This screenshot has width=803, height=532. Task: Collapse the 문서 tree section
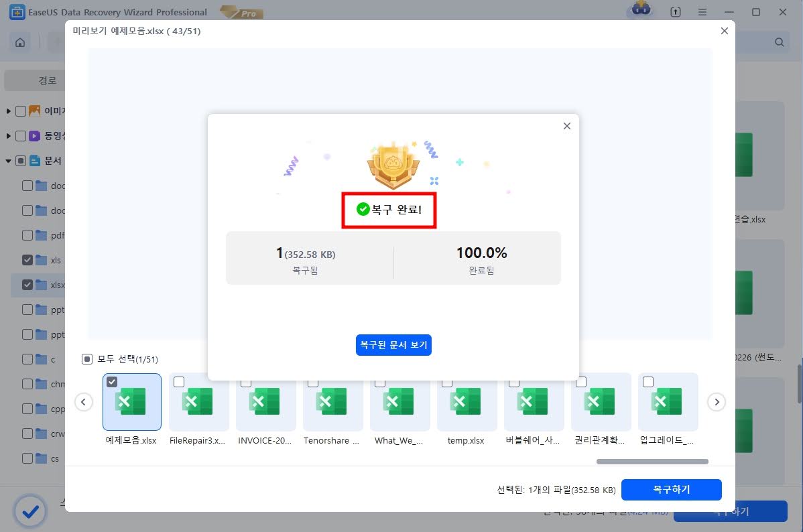tap(6, 160)
